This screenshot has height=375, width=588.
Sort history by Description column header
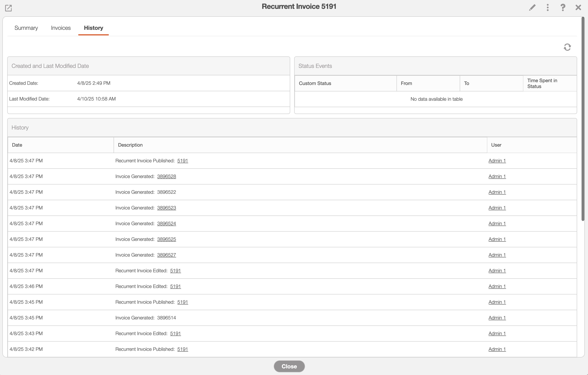[130, 145]
